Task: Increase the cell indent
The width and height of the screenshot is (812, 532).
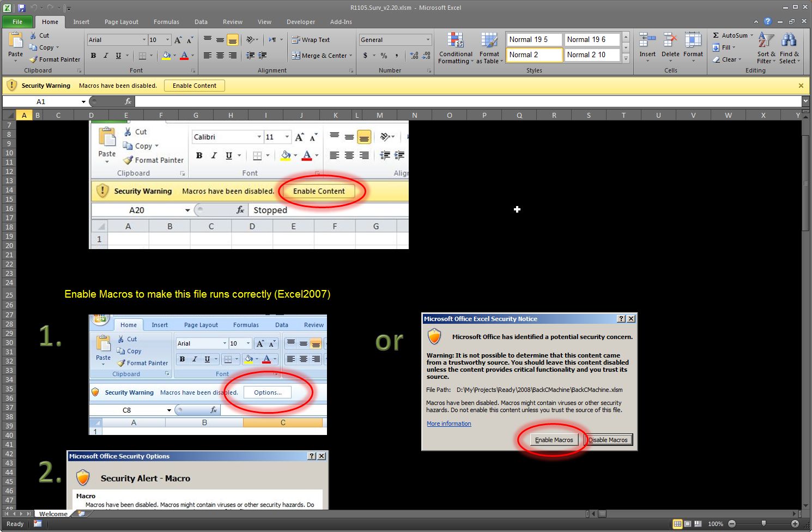Action: click(263, 56)
